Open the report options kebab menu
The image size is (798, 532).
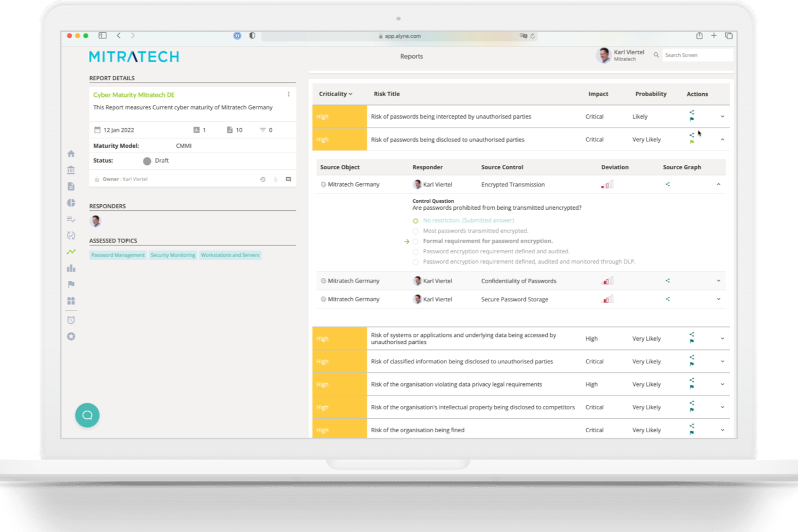289,94
